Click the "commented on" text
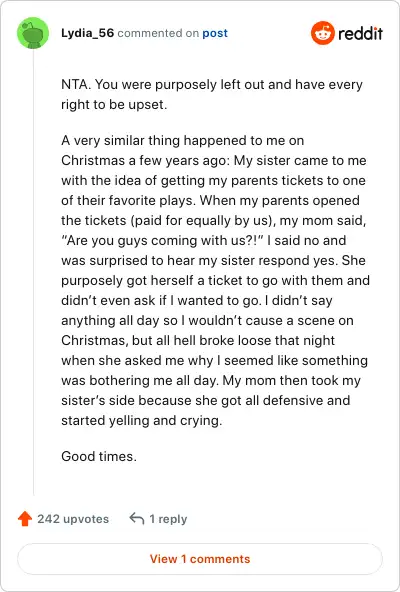 [x=158, y=33]
